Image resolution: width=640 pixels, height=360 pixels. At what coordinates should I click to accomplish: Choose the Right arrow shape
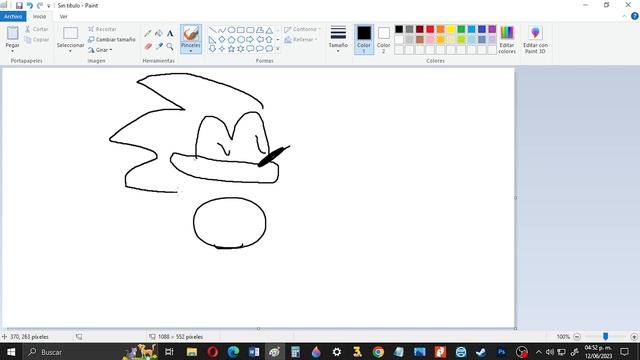pyautogui.click(x=250, y=40)
